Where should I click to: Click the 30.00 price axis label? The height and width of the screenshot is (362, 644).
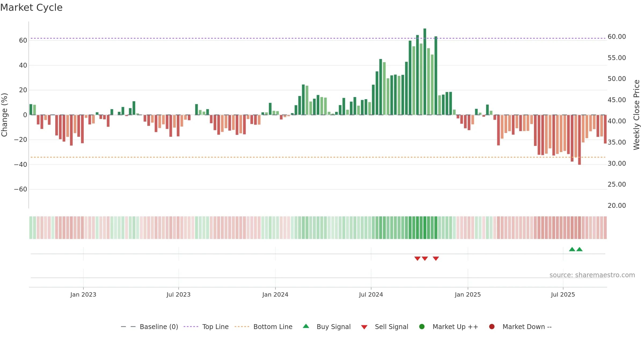(x=617, y=164)
